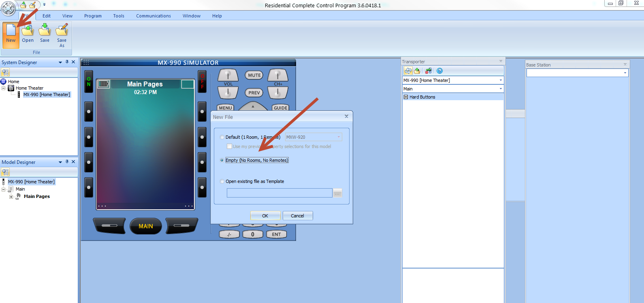Image resolution: width=644 pixels, height=303 pixels.
Task: Open the Help ribbon tab
Action: pos(217,16)
